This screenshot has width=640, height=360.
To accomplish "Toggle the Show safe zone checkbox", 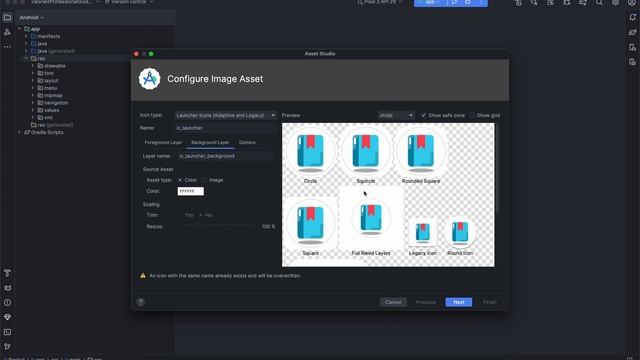I will click(x=423, y=115).
